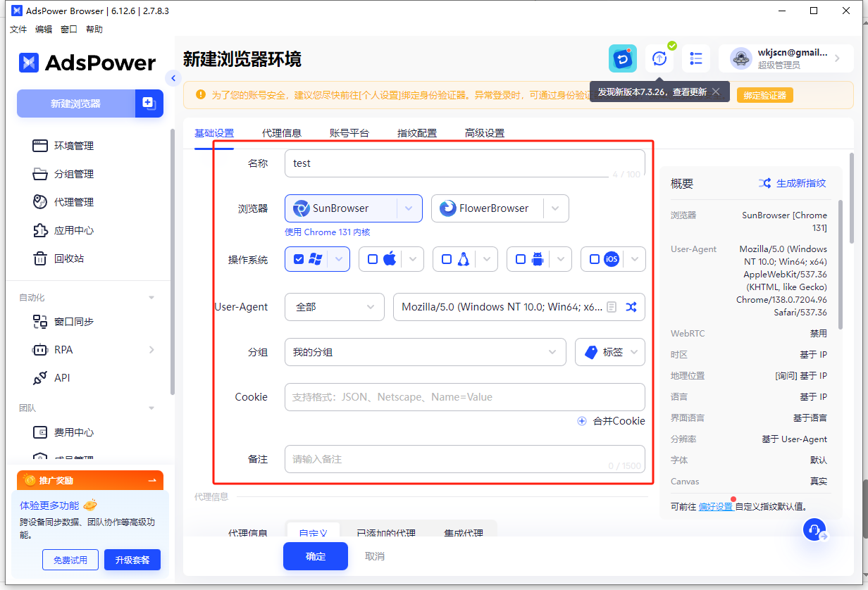Click the 名称 input field containing test
Screen dimensions: 868x590
point(465,163)
